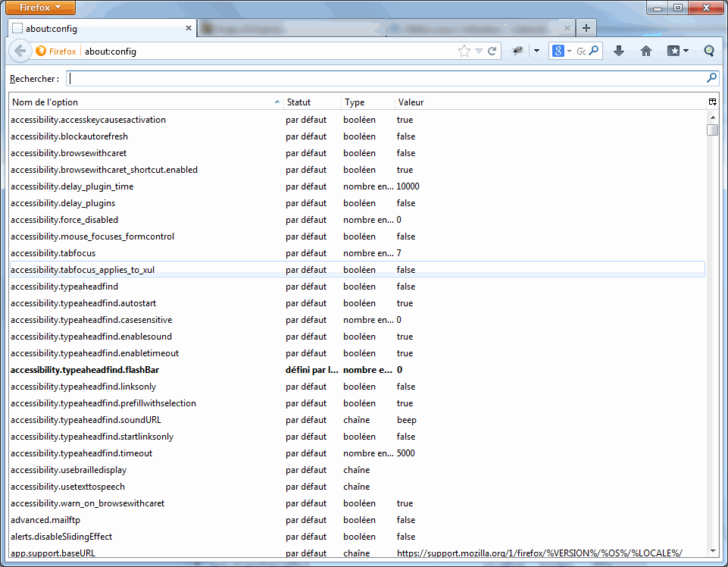Open the Google search engine selector
Image resolution: width=728 pixels, height=567 pixels.
562,51
